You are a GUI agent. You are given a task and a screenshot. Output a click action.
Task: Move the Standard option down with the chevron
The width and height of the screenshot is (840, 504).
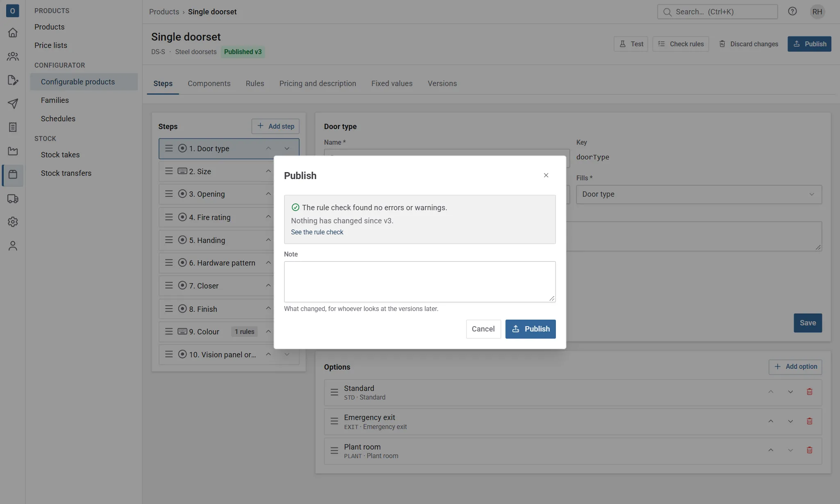coord(790,392)
